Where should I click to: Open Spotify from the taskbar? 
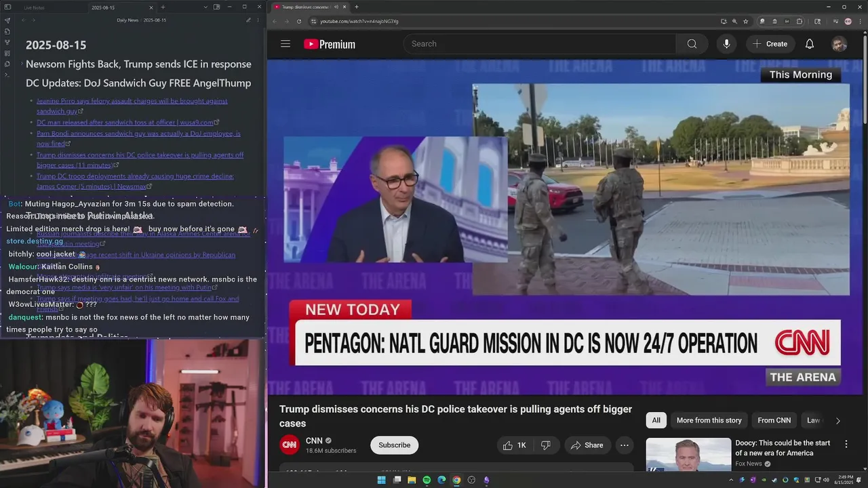tap(427, 480)
